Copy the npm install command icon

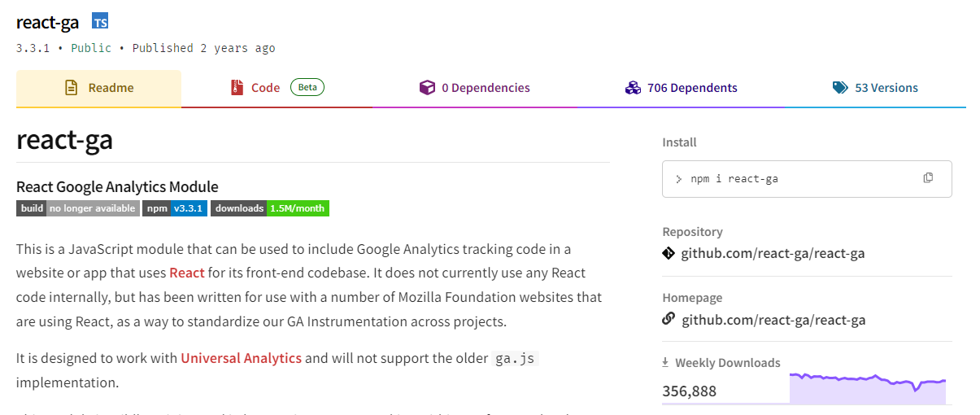[928, 178]
